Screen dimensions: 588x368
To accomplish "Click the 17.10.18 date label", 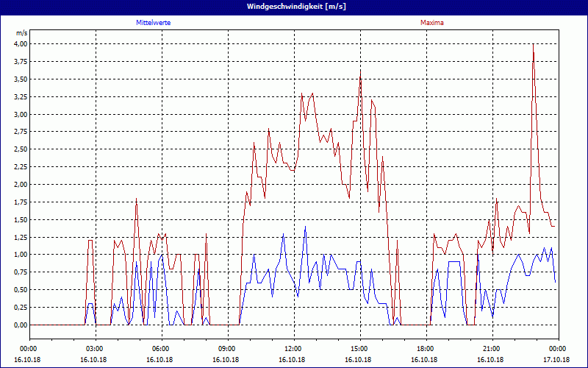I will pos(556,360).
